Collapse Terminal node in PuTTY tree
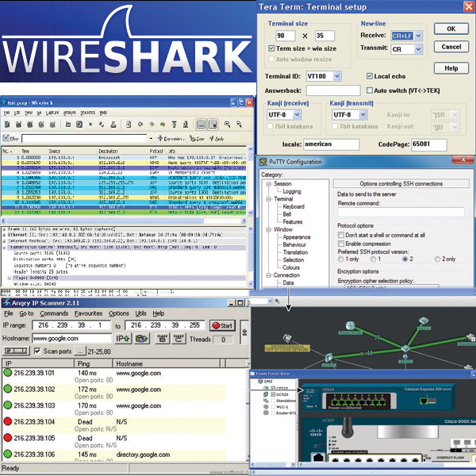Viewport: 476px width, 476px height. [x=269, y=199]
